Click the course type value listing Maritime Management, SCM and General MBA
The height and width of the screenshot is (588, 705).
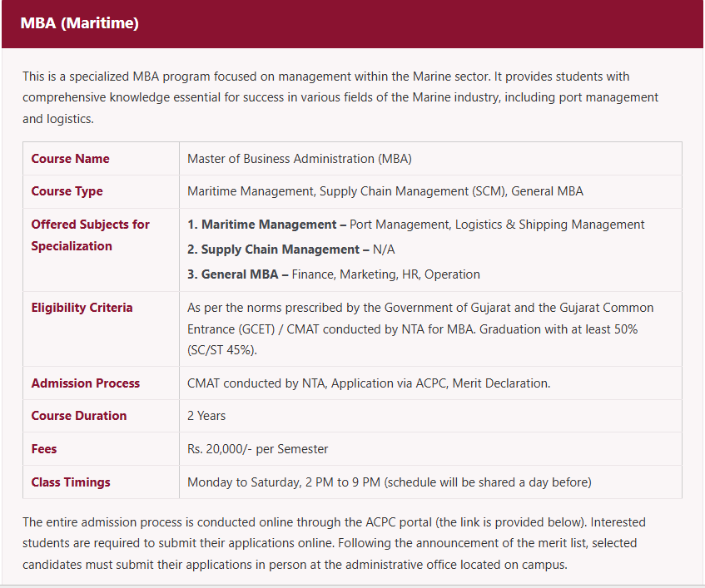click(x=385, y=191)
